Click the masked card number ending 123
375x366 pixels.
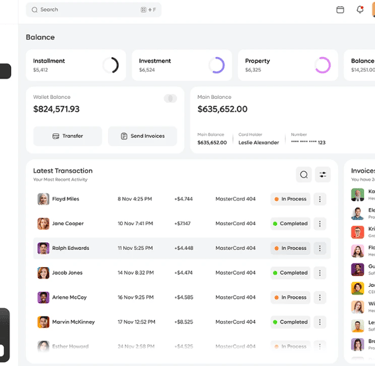(x=308, y=143)
